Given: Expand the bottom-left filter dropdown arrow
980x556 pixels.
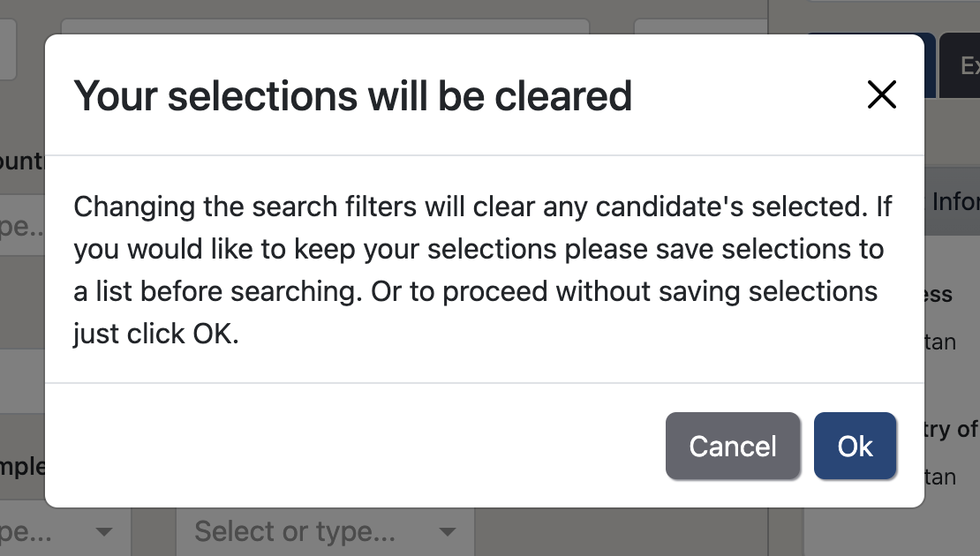Looking at the screenshot, I should point(103,532).
